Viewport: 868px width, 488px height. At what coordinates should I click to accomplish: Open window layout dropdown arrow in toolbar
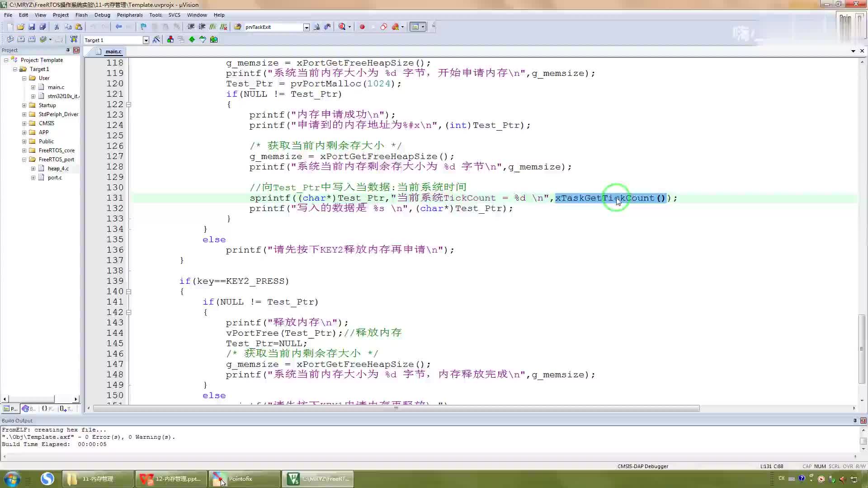(x=423, y=27)
